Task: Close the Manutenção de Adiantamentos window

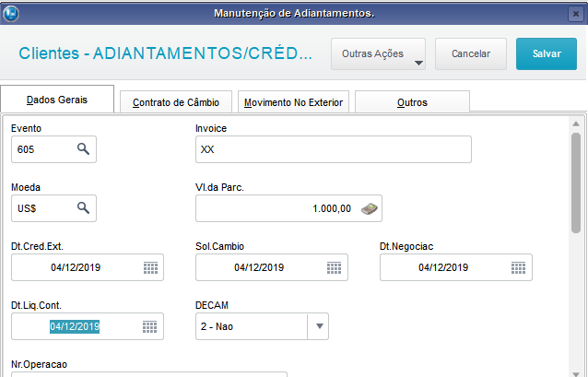Action: coord(576,14)
